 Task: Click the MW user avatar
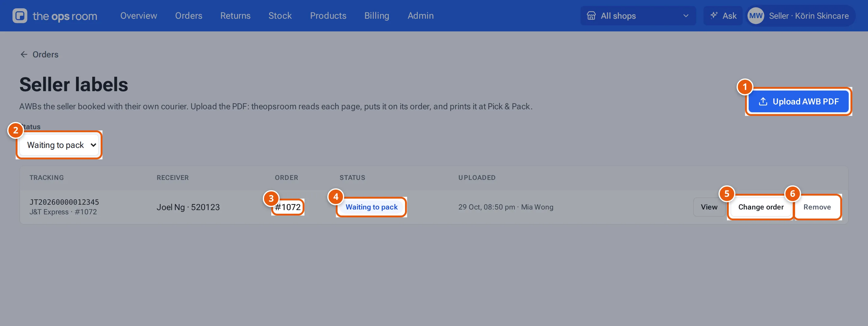pos(756,15)
